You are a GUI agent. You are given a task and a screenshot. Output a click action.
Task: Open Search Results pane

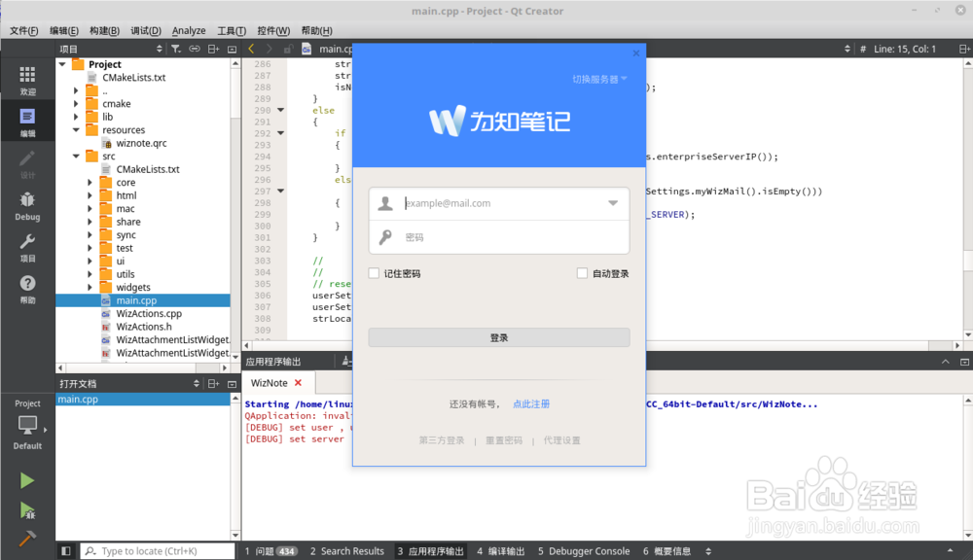pyautogui.click(x=347, y=550)
